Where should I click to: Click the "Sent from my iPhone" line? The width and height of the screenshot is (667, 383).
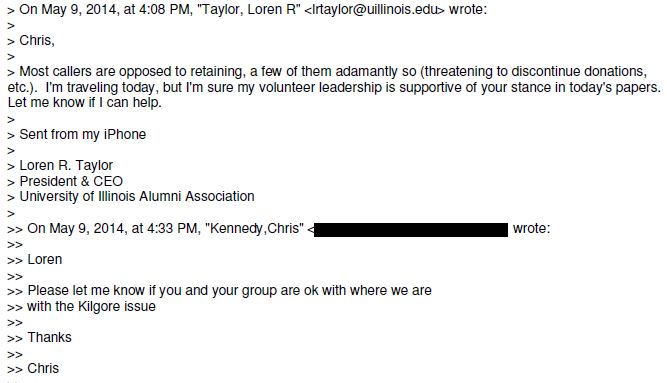coord(83,134)
